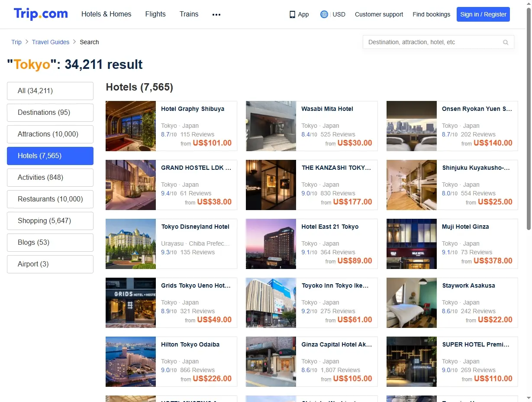
Task: Change currency from USD
Action: [339, 14]
